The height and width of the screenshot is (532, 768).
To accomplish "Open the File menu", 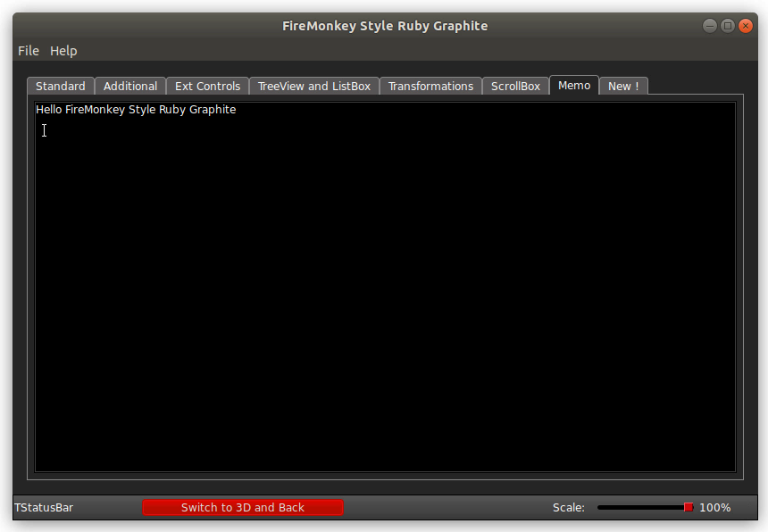I will (29, 51).
